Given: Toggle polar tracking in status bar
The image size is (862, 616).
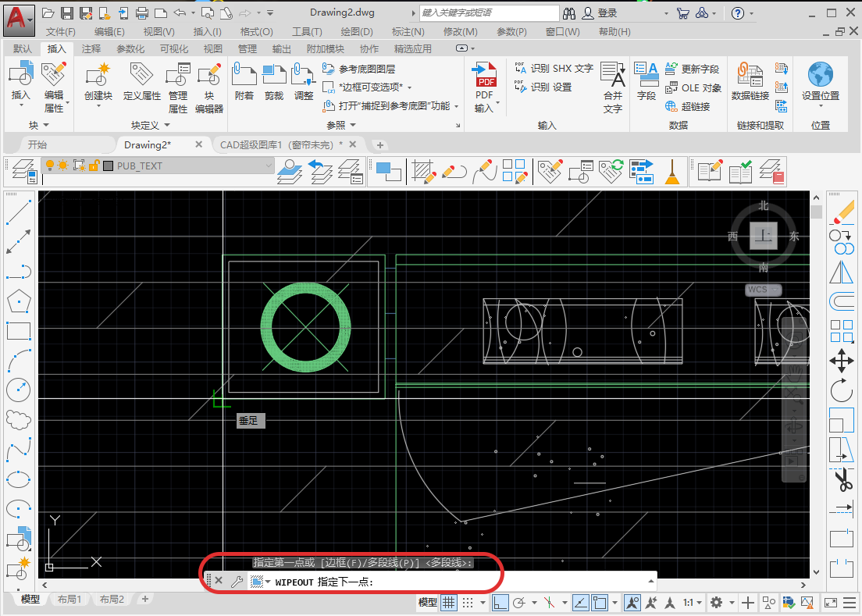Looking at the screenshot, I should coord(518,603).
